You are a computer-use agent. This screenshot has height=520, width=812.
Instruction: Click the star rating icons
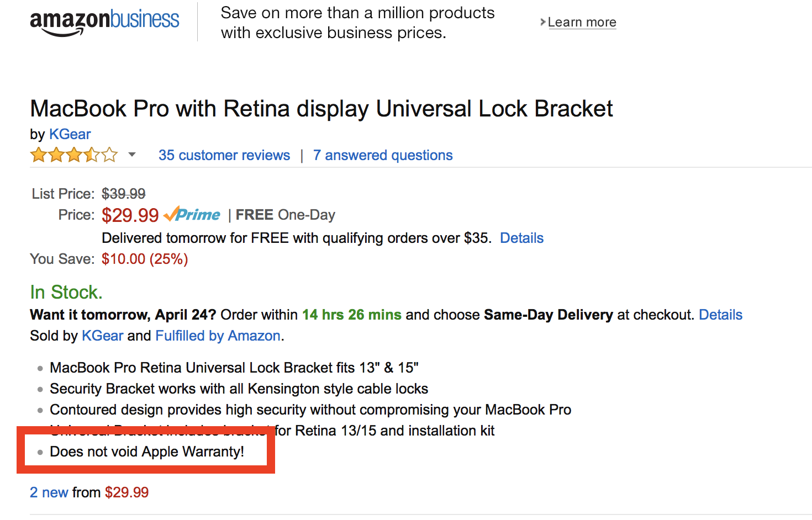point(74,155)
